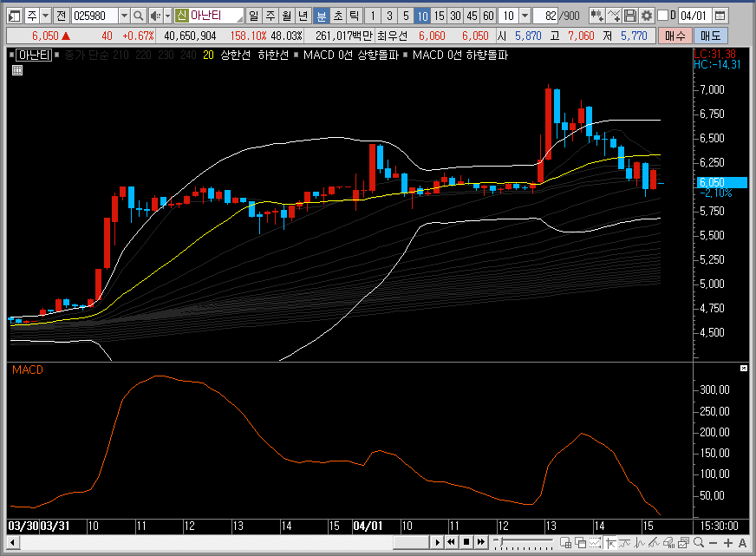This screenshot has height=556, width=756.
Task: Select the 월 monthly chart tab
Action: 287,16
